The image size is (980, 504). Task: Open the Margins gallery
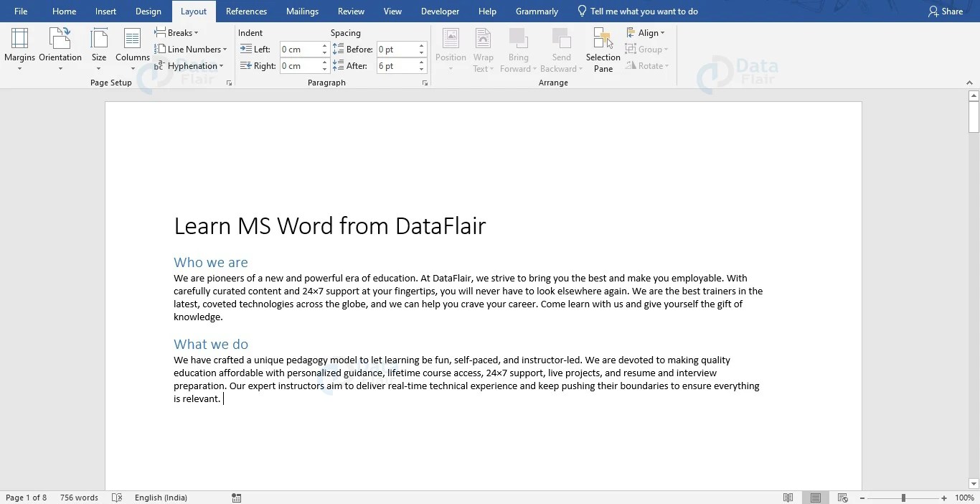(19, 49)
